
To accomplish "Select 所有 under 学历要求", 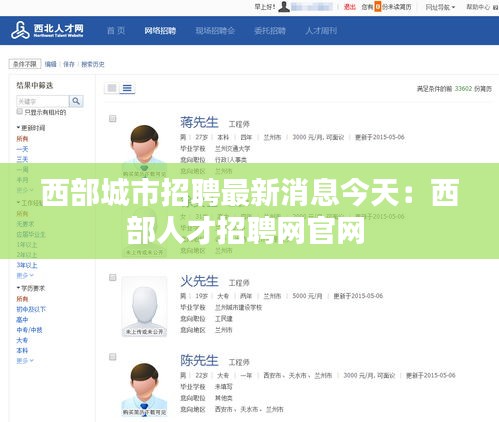I will (22, 299).
